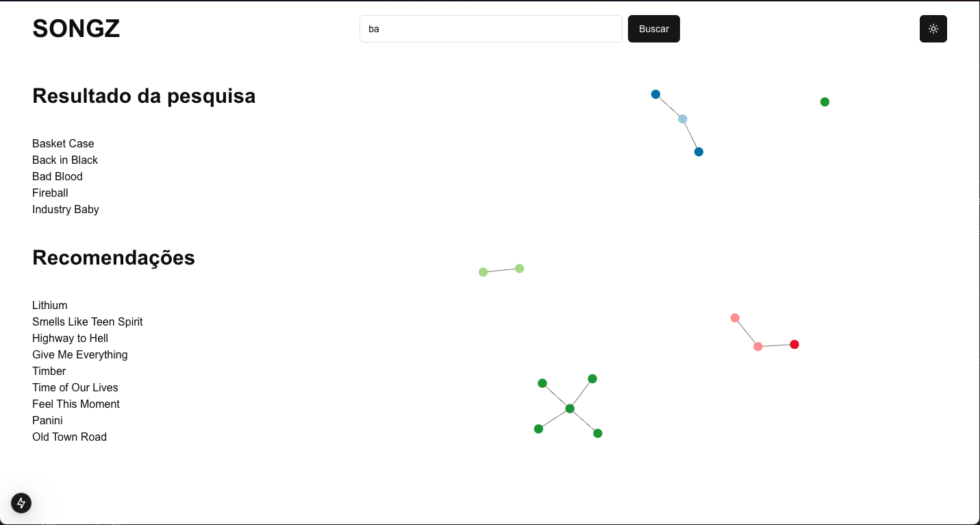Pick Lithium from the recommendations
Screen dimensions: 980x525
[50, 305]
